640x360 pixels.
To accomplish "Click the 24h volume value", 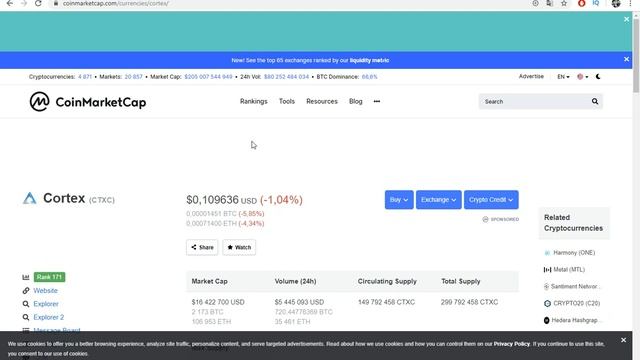I will point(286,77).
